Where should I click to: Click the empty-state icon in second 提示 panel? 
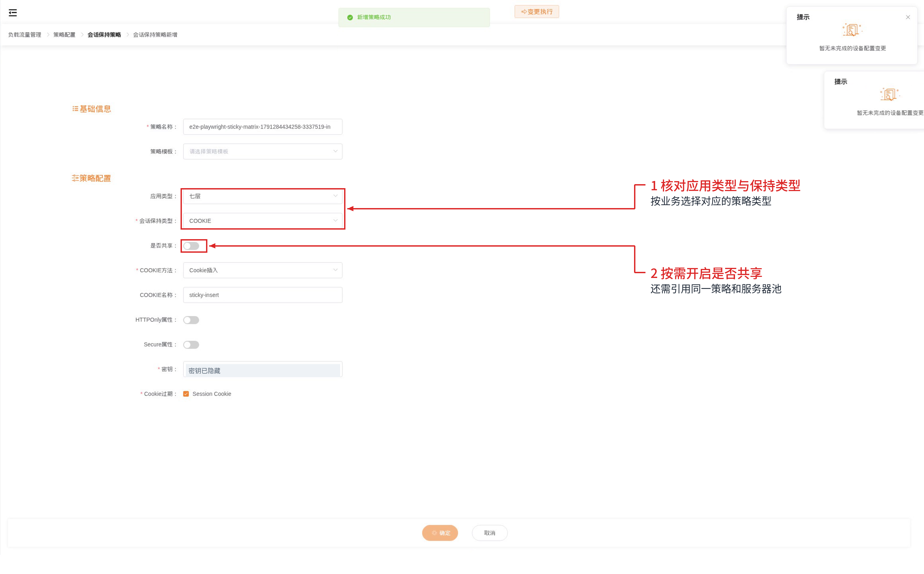click(x=889, y=95)
